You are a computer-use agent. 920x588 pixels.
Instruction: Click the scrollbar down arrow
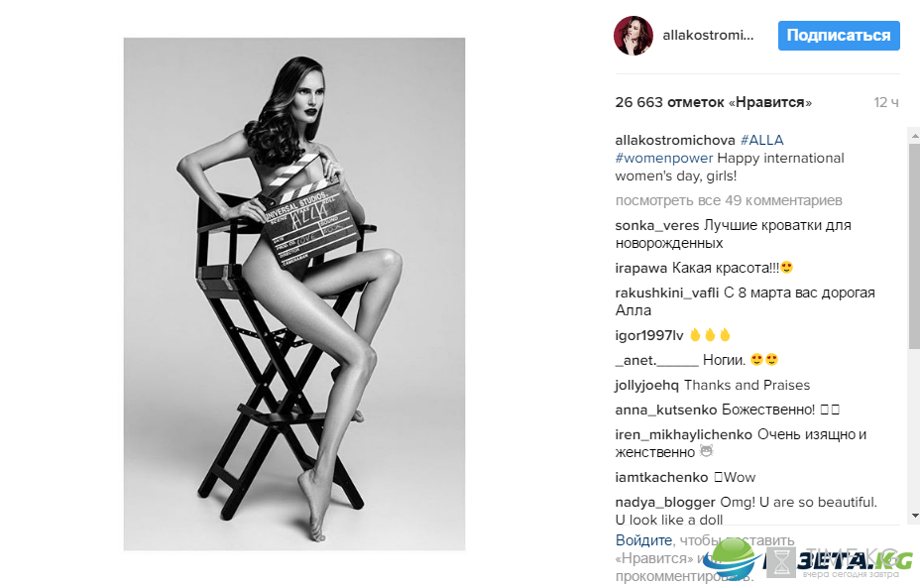pyautogui.click(x=914, y=516)
